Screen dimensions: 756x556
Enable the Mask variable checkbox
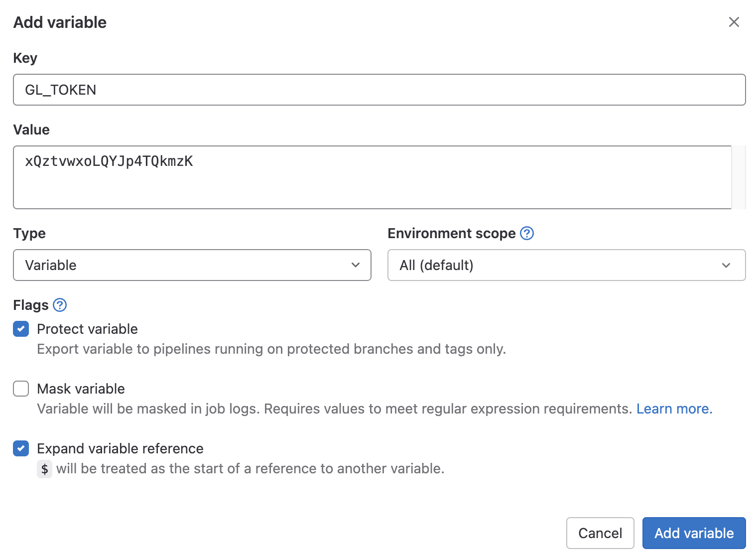point(21,389)
